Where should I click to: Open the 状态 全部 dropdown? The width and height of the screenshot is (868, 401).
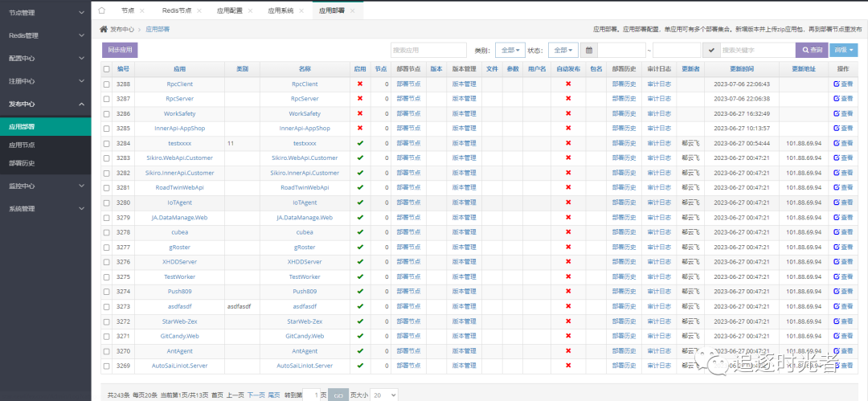(563, 50)
